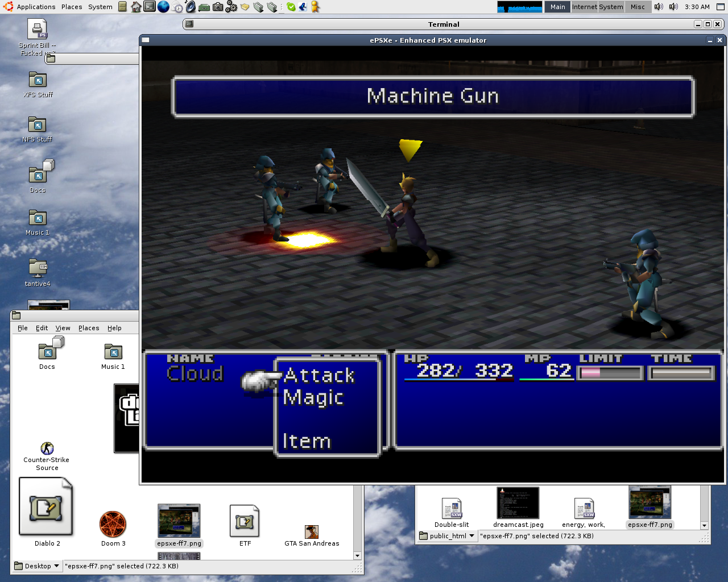Open the yellow AIM buddy icon
This screenshot has height=582, width=728.
pyautogui.click(x=315, y=7)
